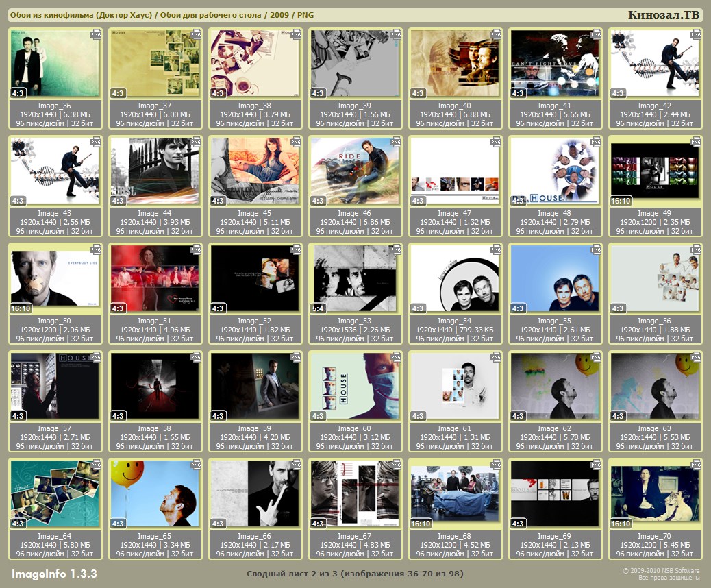Screen dimensions: 711x588
Task: Open Image_65 thumbnail with yellow smiley balloon
Action: coord(155,493)
